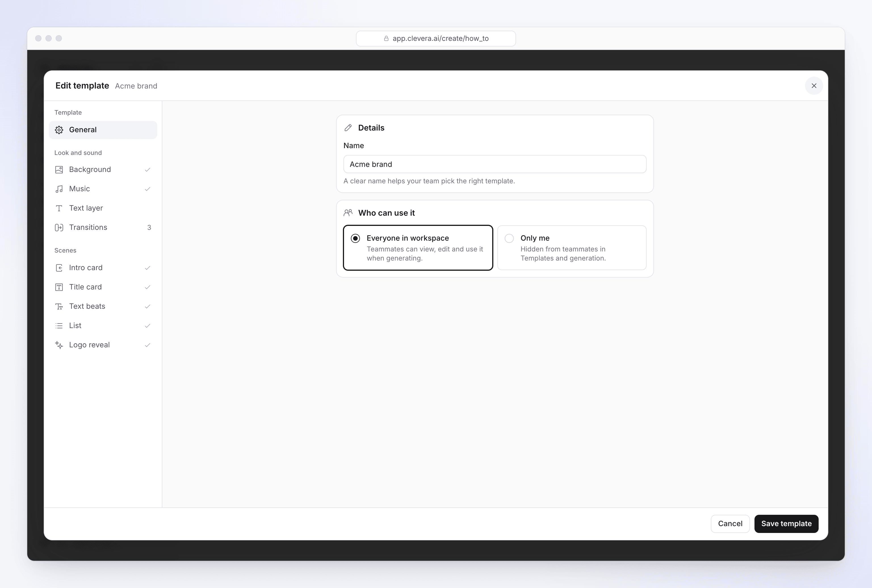
Task: Open the Transitions section label
Action: (x=88, y=228)
